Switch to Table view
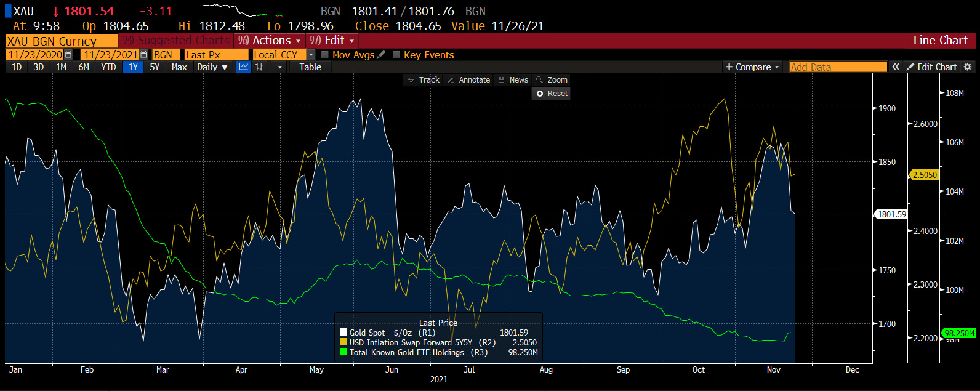This screenshot has width=980, height=391. 310,67
